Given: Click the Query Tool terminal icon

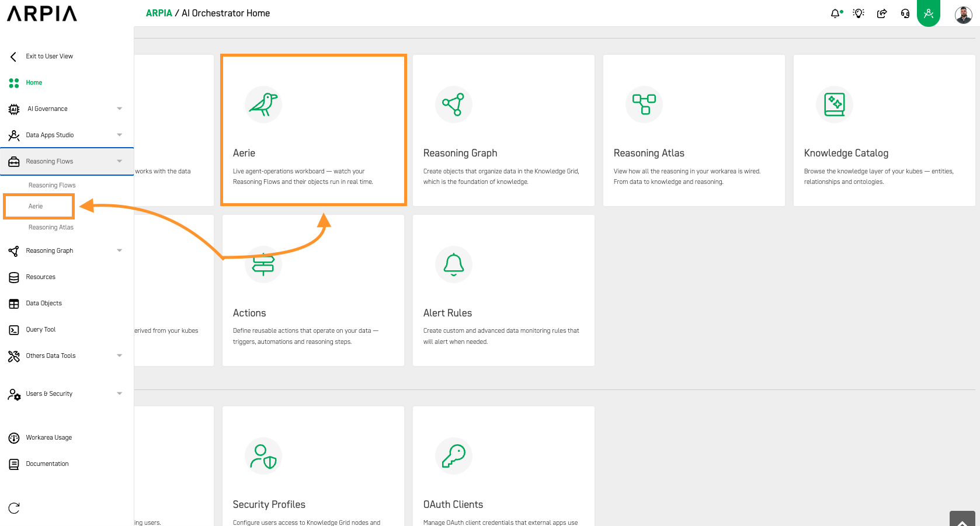Looking at the screenshot, I should pos(14,330).
